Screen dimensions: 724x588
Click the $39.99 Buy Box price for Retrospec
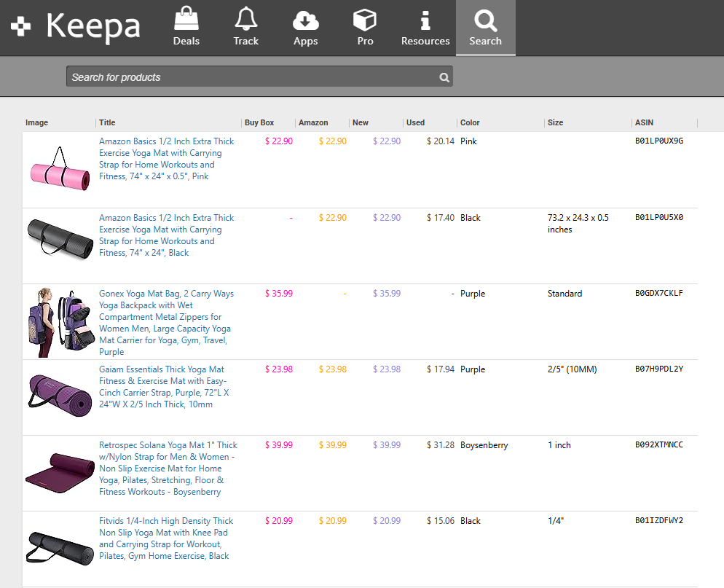point(278,444)
